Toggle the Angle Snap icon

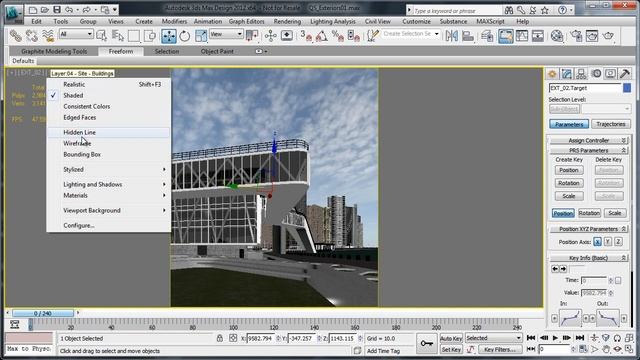tap(322, 36)
